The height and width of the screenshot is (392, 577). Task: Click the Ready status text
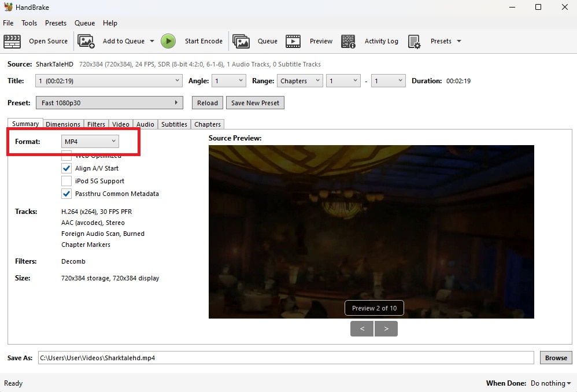(x=13, y=383)
